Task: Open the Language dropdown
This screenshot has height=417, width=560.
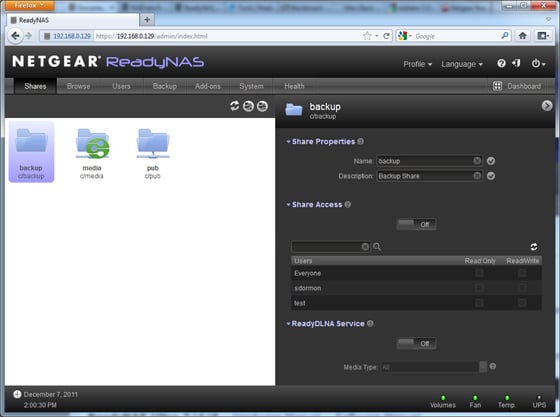Action: click(462, 64)
